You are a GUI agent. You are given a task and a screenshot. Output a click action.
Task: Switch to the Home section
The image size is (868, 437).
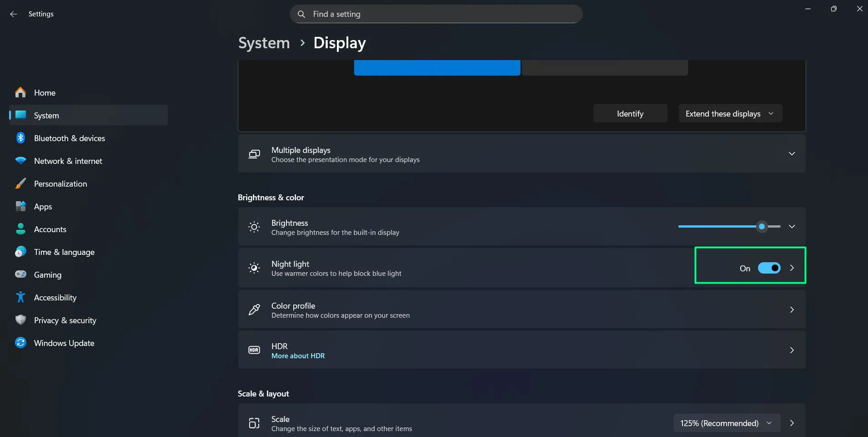pyautogui.click(x=45, y=92)
